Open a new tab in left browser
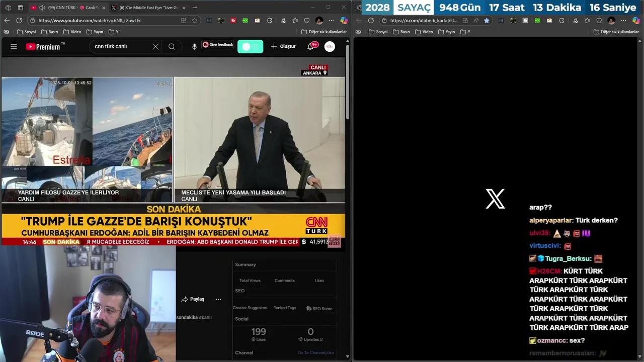Screen dimensions: 644x362 point(195,8)
